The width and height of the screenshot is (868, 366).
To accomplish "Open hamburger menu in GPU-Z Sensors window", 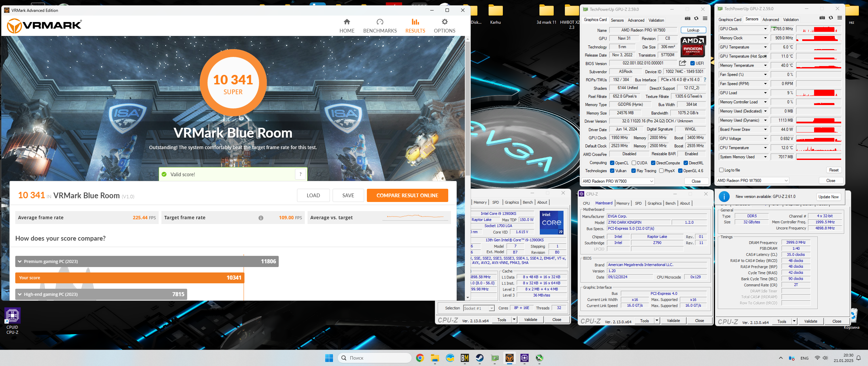I will pyautogui.click(x=840, y=18).
